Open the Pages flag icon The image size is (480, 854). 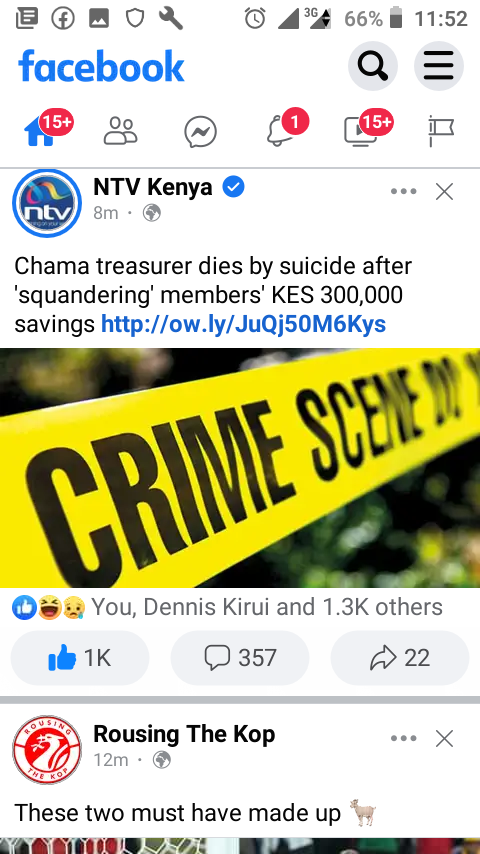441,131
